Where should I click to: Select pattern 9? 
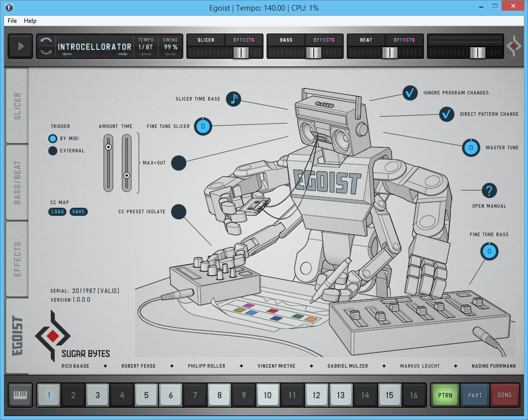tap(244, 395)
